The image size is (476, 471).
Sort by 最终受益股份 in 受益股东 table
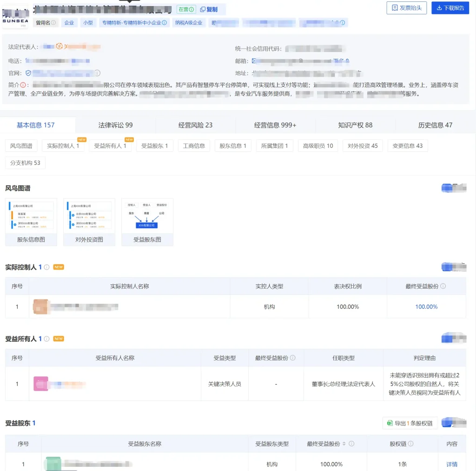[344, 444]
